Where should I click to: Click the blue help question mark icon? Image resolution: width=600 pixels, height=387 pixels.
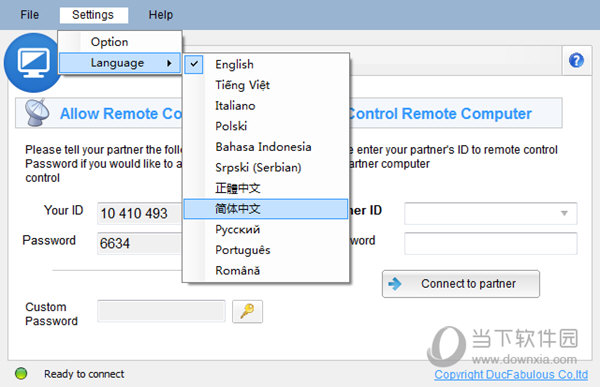click(576, 60)
